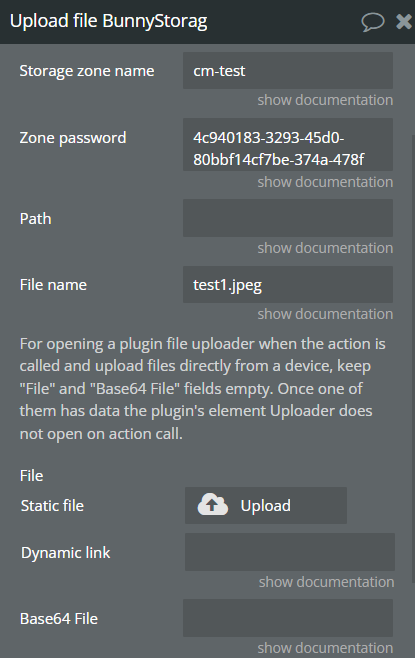Click the empty Base64 File field
The width and height of the screenshot is (415, 658).
point(288,618)
